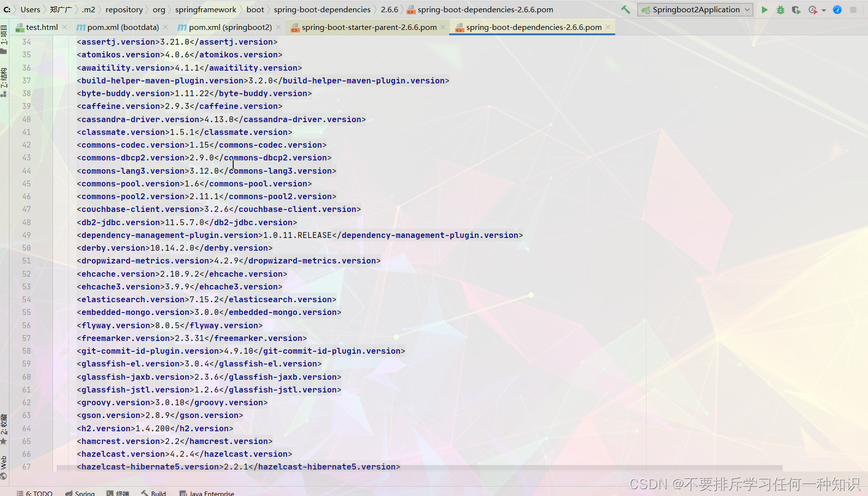Screen dimensions: 868x496
Task: Close the pom.xml (bootdata) tab
Action: pyautogui.click(x=165, y=27)
